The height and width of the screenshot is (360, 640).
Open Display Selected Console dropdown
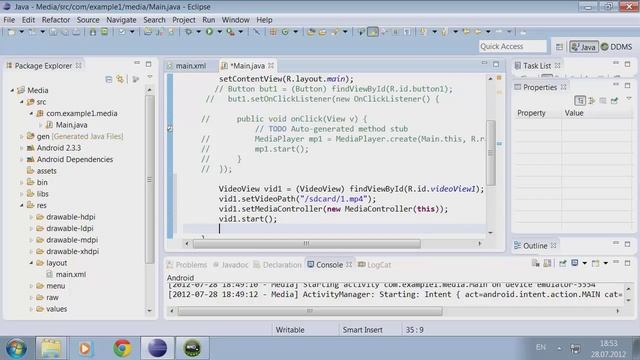pos(584,263)
